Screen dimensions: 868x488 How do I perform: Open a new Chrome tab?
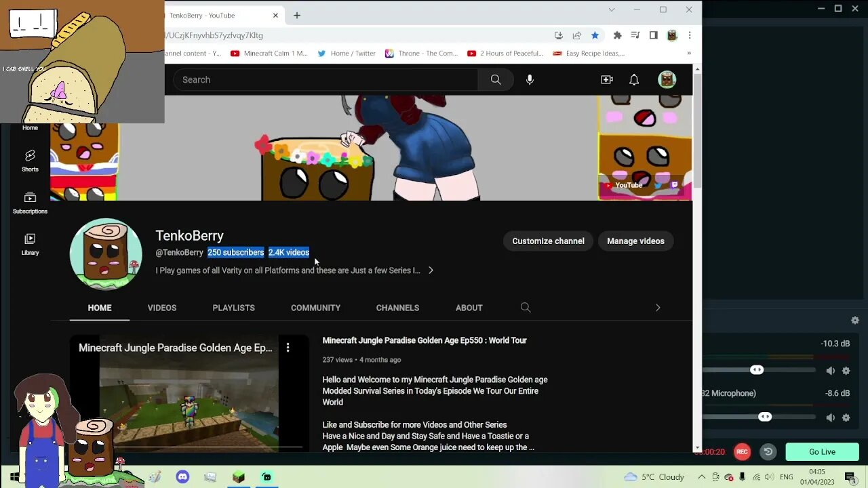pyautogui.click(x=297, y=15)
